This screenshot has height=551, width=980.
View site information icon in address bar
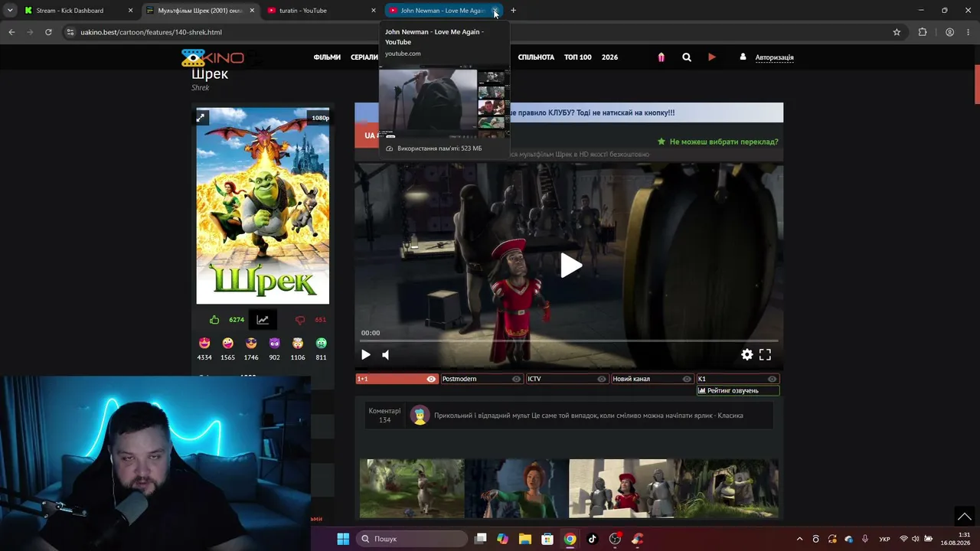(70, 32)
